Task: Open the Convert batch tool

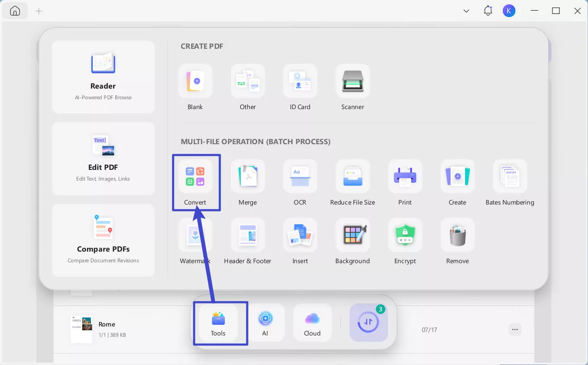Action: pyautogui.click(x=195, y=176)
